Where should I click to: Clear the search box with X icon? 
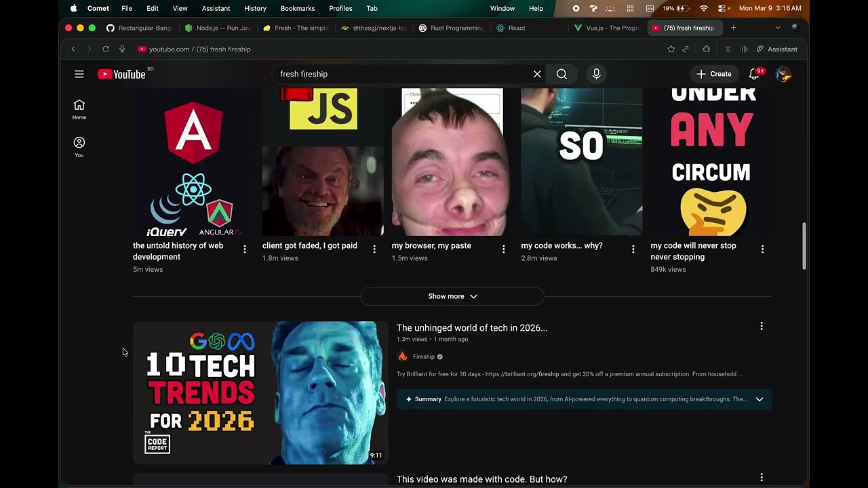[537, 74]
